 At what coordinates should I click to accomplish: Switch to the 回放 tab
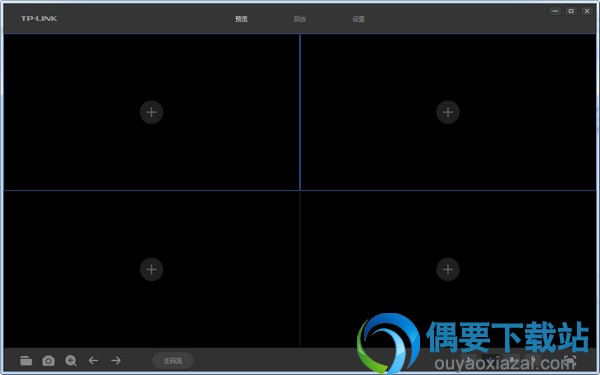click(x=300, y=19)
